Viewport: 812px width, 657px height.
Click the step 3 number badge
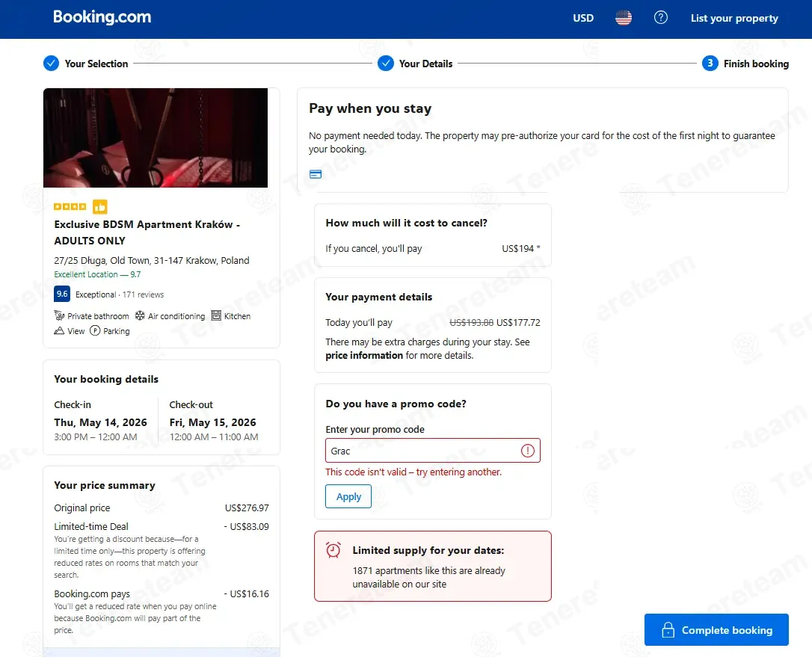tap(710, 64)
